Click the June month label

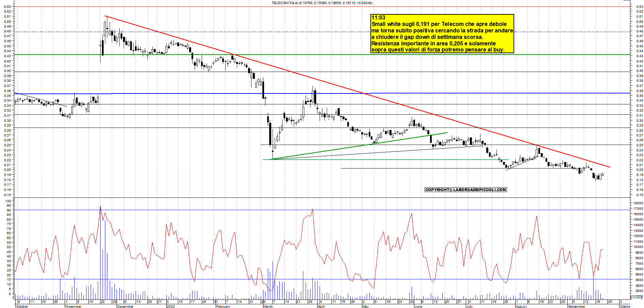418,306
